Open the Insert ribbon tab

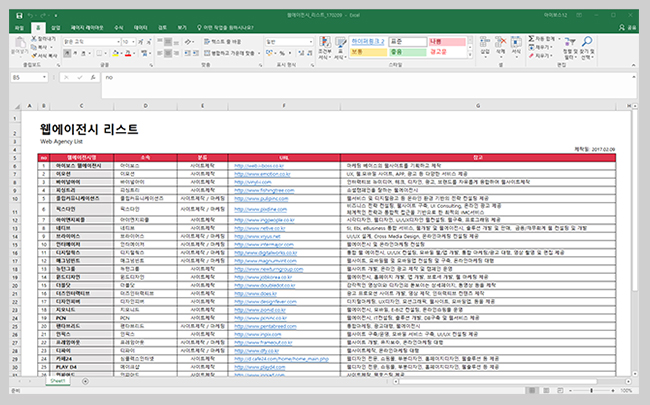coord(56,28)
